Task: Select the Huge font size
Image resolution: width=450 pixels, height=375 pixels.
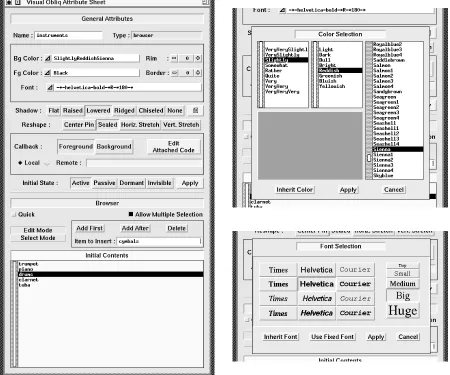Action: pos(403,311)
